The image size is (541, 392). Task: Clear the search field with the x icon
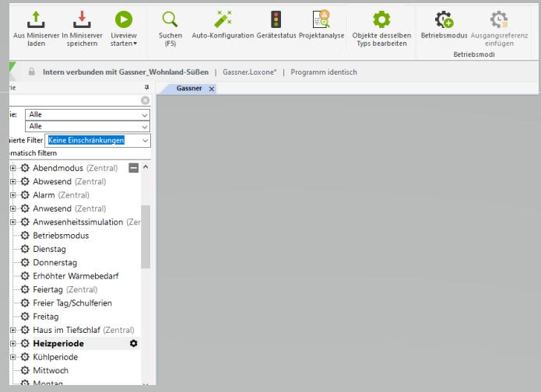146,100
